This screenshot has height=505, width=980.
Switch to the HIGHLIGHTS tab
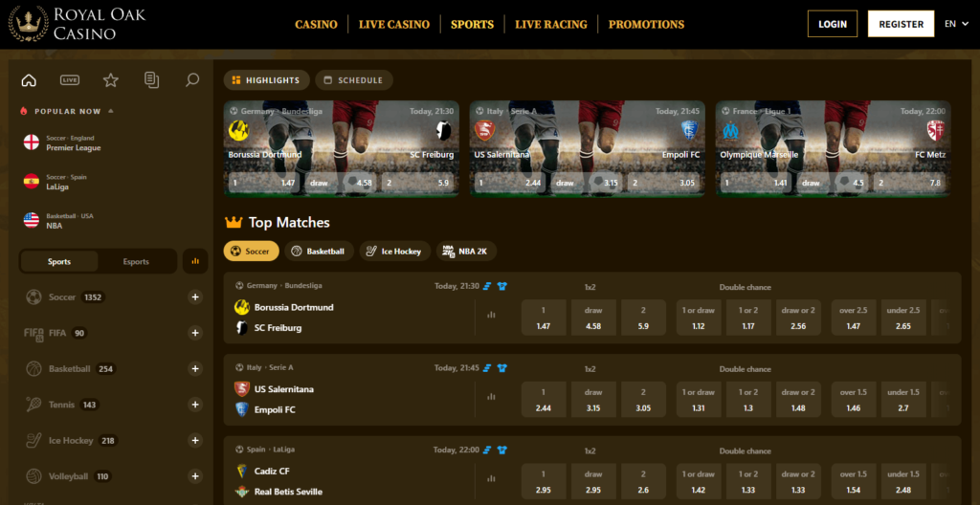267,80
